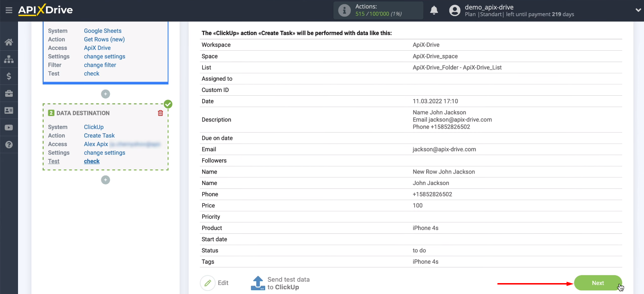This screenshot has width=644, height=294.
Task: Select the ApiX-Drive_Folder - ApiX-Drive_List value
Action: tap(457, 67)
